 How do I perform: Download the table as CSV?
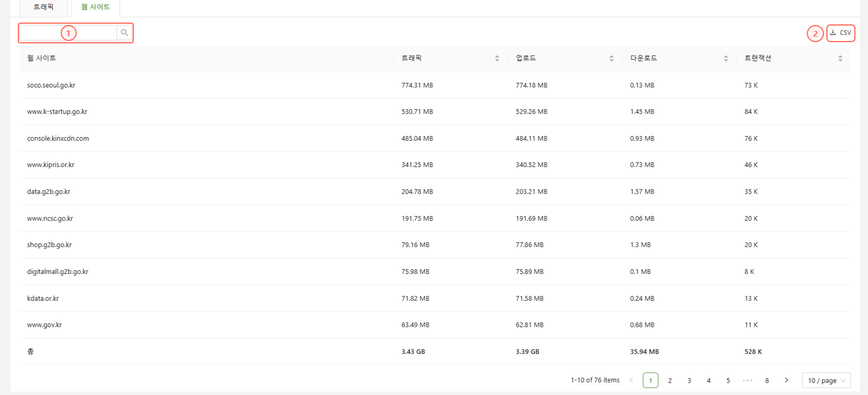841,33
